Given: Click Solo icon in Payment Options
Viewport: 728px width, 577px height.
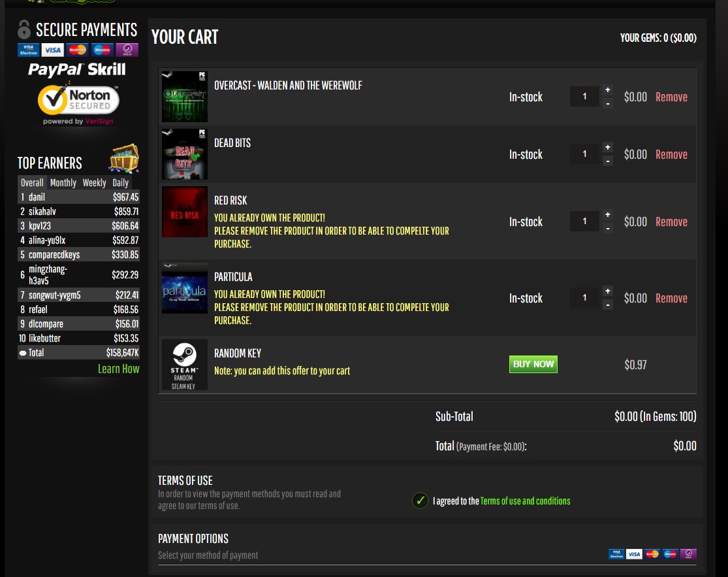Looking at the screenshot, I should [x=688, y=553].
